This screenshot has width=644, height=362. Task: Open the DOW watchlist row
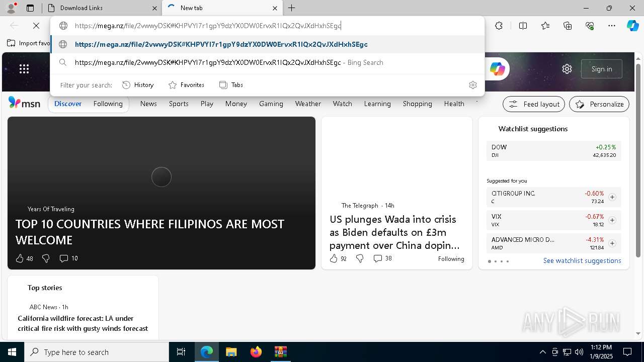554,151
